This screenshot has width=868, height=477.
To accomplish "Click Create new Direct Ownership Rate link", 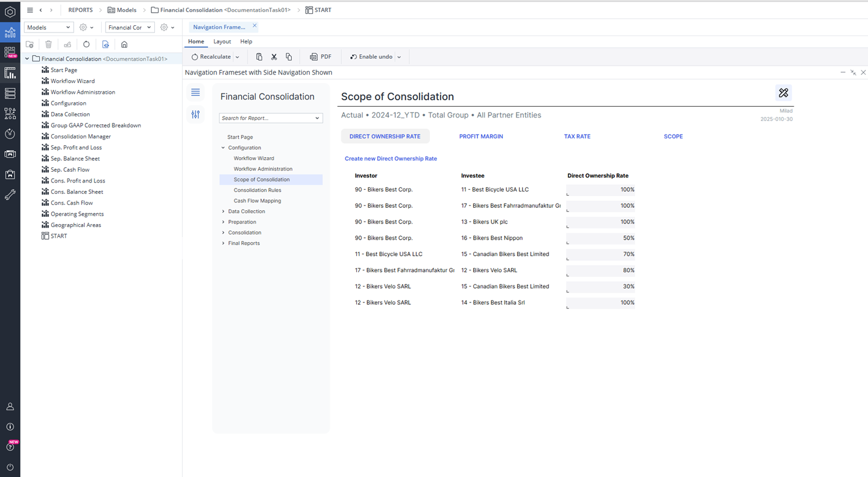I will point(391,159).
